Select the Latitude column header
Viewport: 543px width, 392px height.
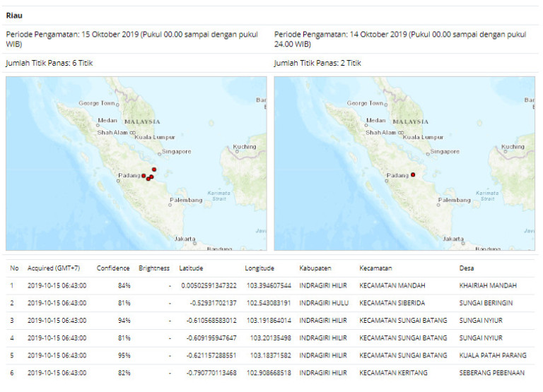click(191, 268)
